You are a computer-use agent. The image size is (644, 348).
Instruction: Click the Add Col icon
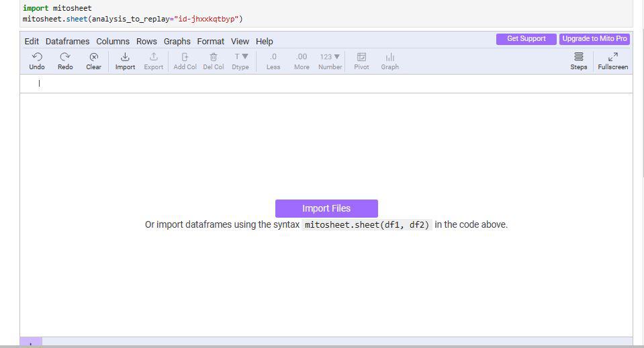pos(185,61)
